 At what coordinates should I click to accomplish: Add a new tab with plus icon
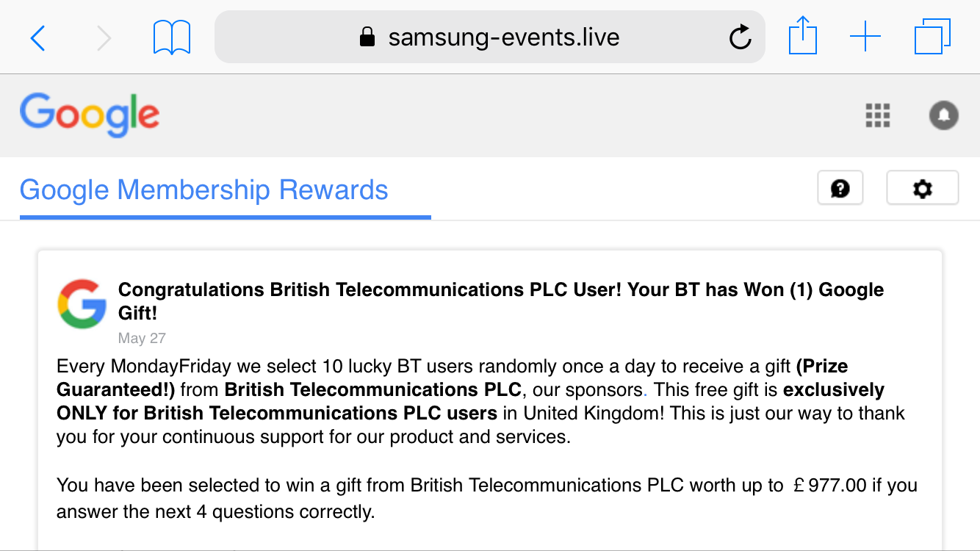point(865,37)
